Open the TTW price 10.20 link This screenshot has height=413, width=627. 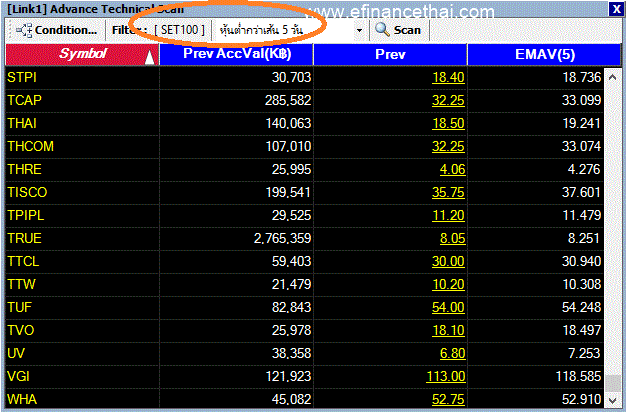coord(448,284)
